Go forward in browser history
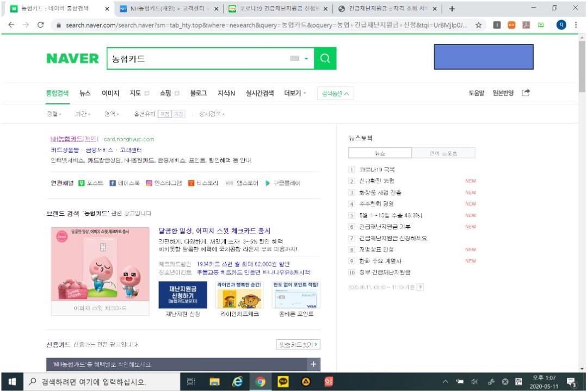587x392 pixels. tap(26, 25)
